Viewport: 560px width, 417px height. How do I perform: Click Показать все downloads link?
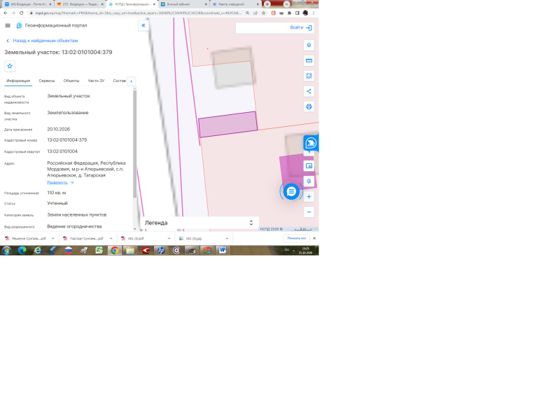coord(296,238)
